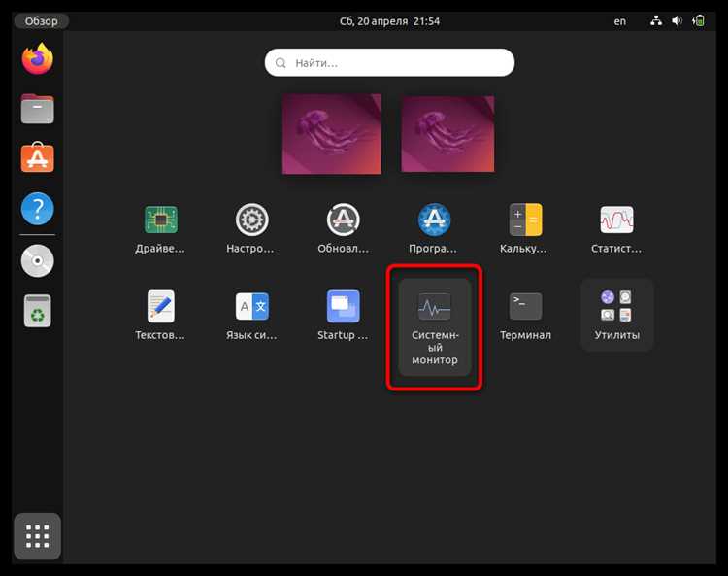Viewport: 728px width, 576px height.
Task: Launch Ubuntu Software from the dock
Action: point(38,157)
